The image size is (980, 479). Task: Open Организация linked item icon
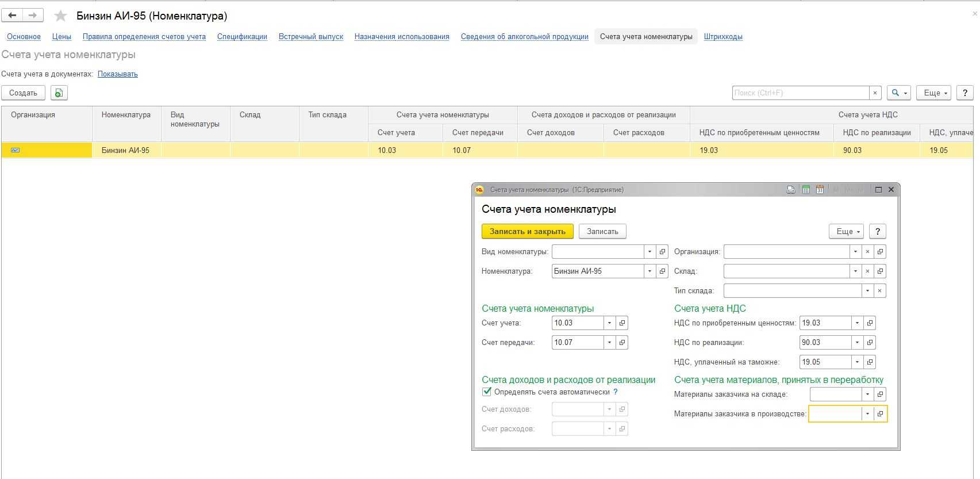point(880,251)
